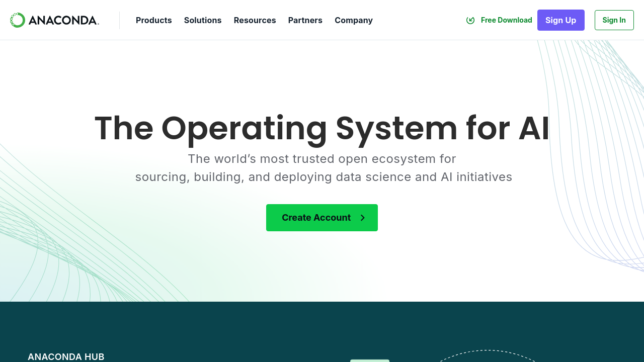This screenshot has height=362, width=644.
Task: Open the Solutions menu
Action: pos(203,20)
